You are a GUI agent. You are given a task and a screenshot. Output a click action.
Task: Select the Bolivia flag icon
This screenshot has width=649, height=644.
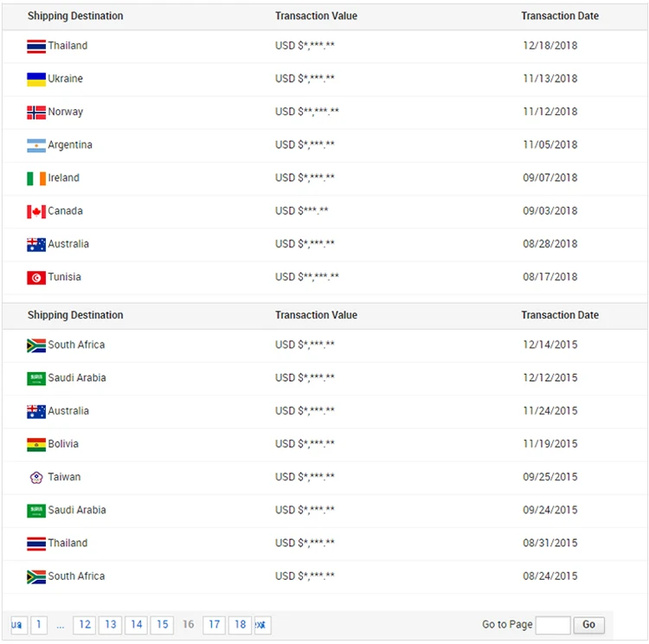click(35, 444)
